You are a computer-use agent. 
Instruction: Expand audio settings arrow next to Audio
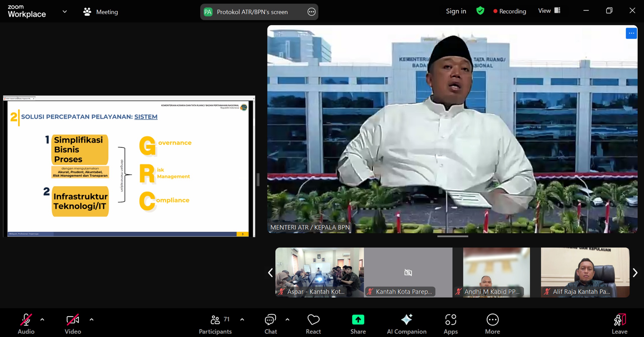(x=42, y=320)
